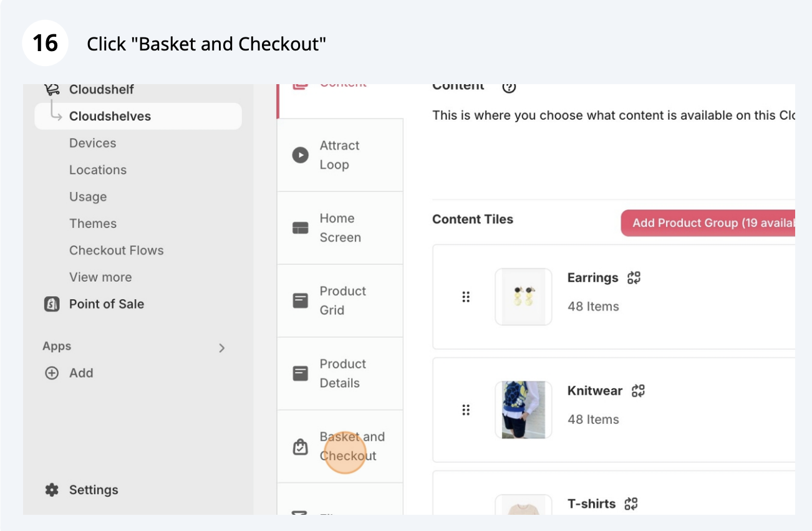The image size is (812, 531).
Task: Click the sync icon beside T-shirts
Action: click(x=631, y=504)
